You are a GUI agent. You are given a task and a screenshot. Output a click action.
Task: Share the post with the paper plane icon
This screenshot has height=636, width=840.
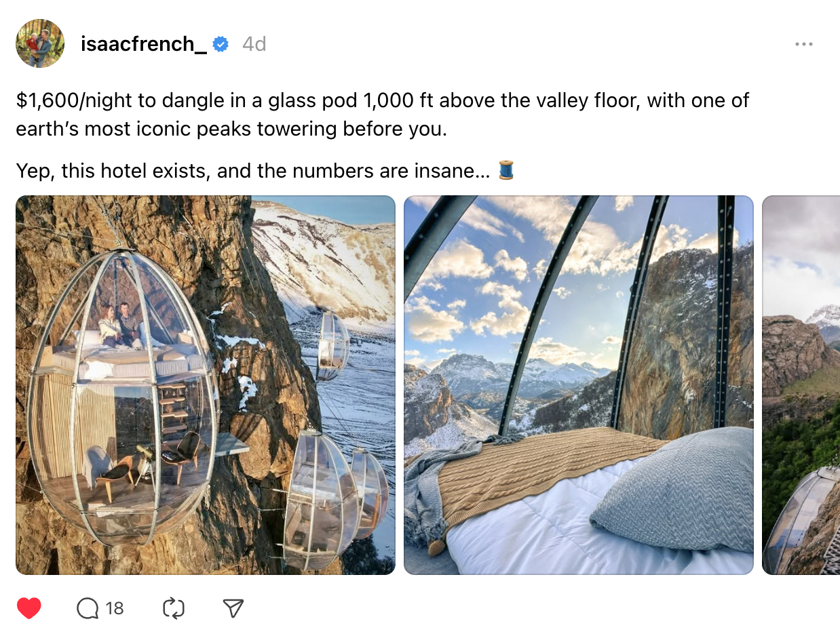(233, 608)
